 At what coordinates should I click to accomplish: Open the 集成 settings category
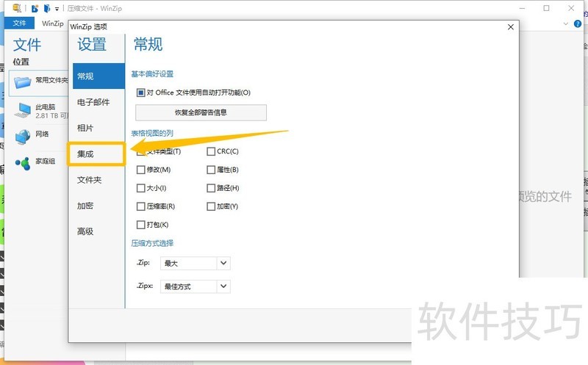[96, 154]
